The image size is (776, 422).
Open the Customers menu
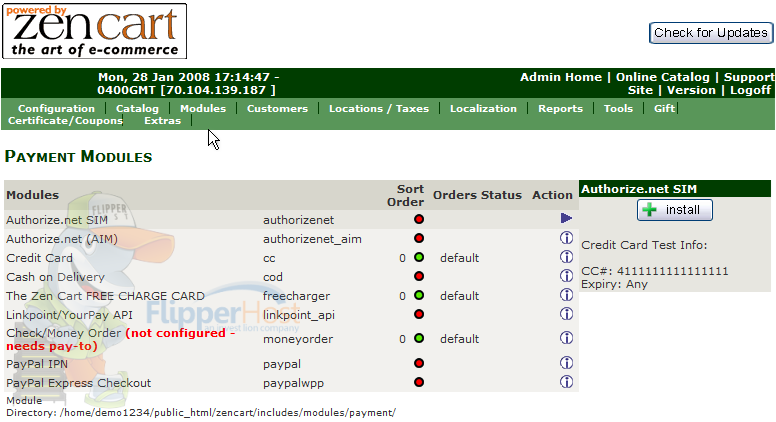[x=277, y=108]
